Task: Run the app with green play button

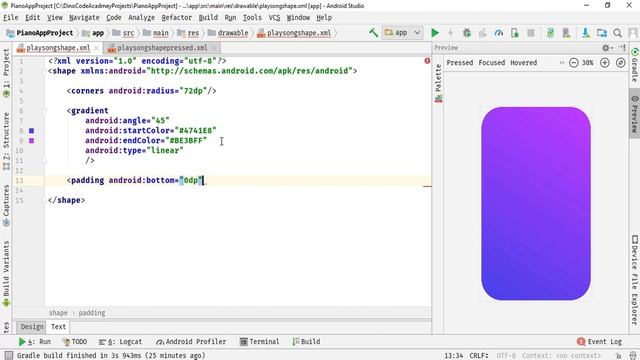Action: 435,33
